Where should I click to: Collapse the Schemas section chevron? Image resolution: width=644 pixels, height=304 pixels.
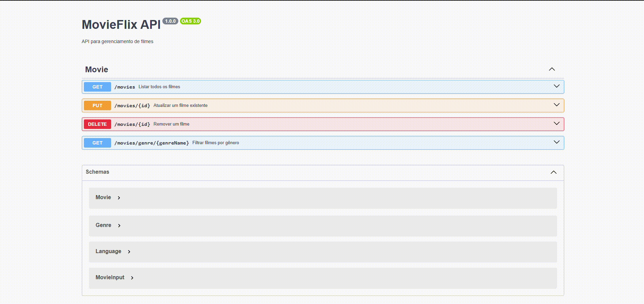pyautogui.click(x=553, y=172)
